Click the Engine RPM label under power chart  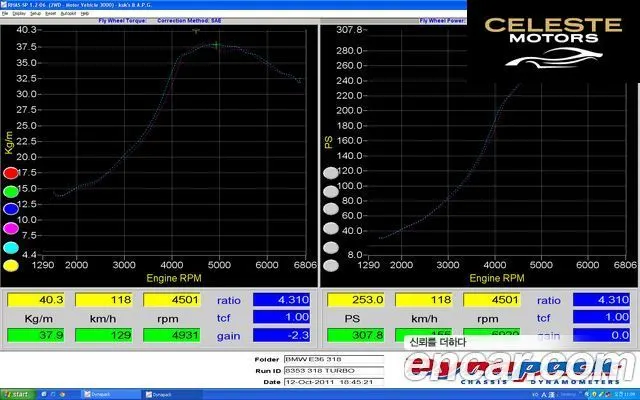point(497,278)
